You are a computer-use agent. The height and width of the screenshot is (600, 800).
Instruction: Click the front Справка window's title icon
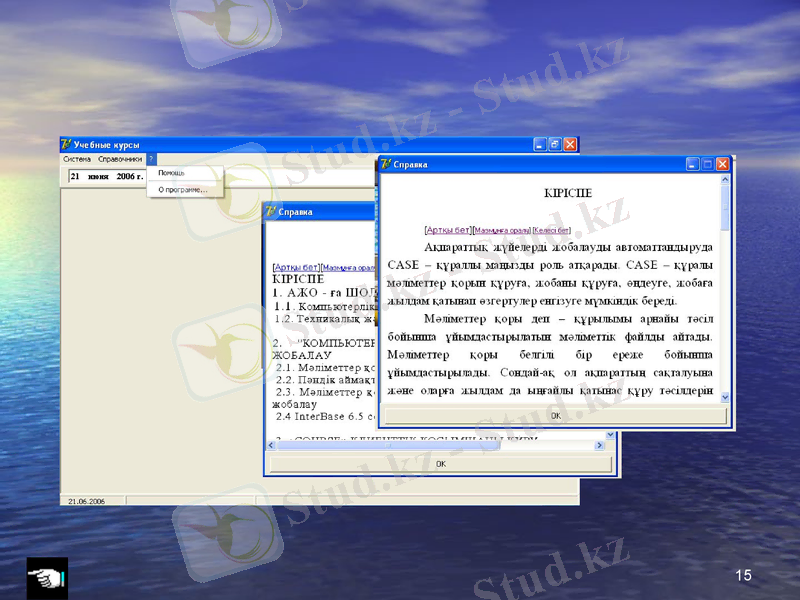coord(384,164)
